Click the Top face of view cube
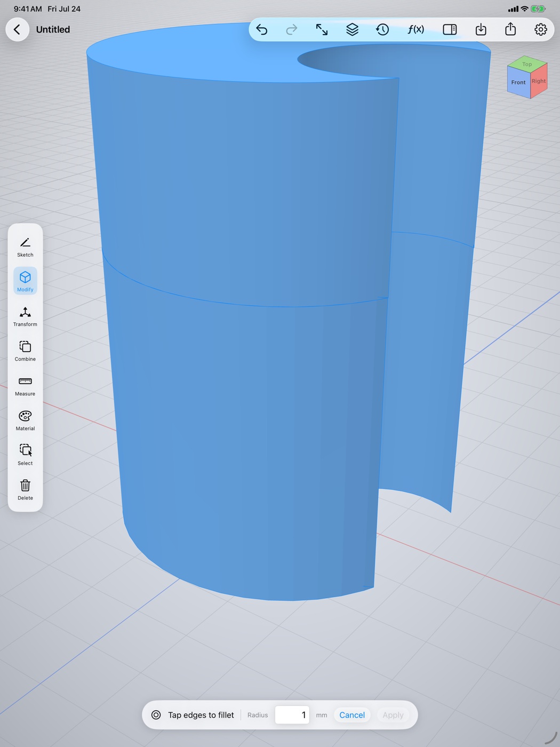Image resolution: width=560 pixels, height=747 pixels. point(527,63)
